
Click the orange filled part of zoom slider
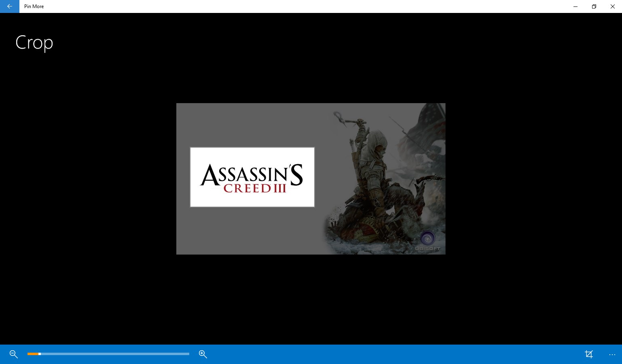click(x=32, y=354)
